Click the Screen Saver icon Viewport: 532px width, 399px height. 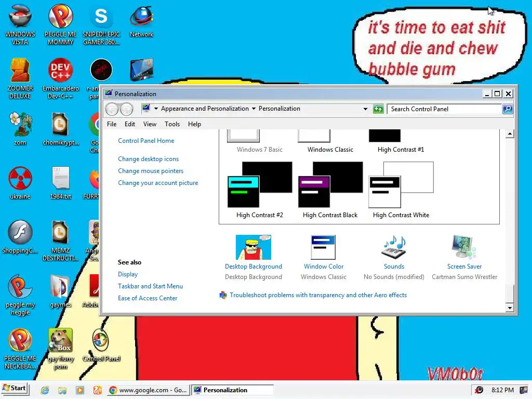coord(464,247)
